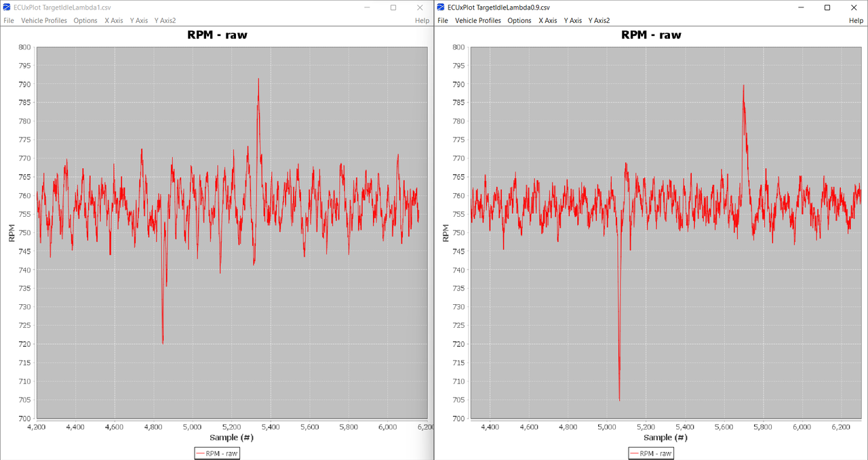Image resolution: width=868 pixels, height=460 pixels.
Task: Click RPM y-axis label in left plot
Action: 12,232
